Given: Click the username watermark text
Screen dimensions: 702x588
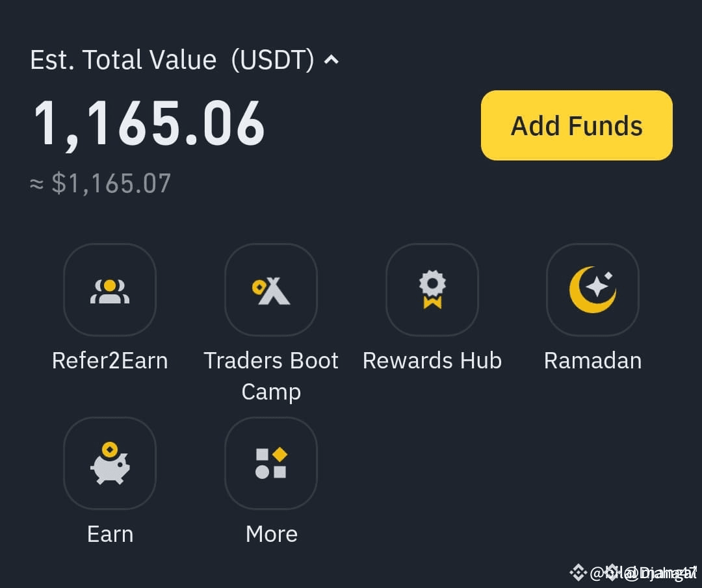Looking at the screenshot, I should click(x=643, y=573).
